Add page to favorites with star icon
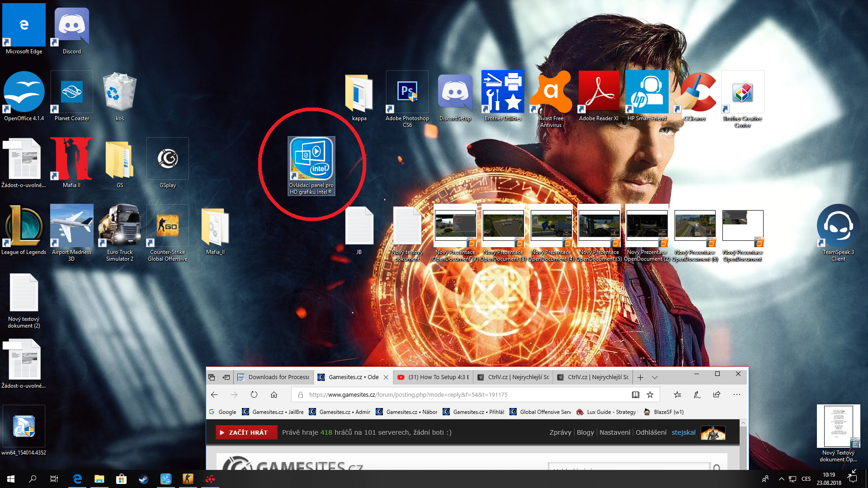The image size is (868, 488). click(650, 394)
